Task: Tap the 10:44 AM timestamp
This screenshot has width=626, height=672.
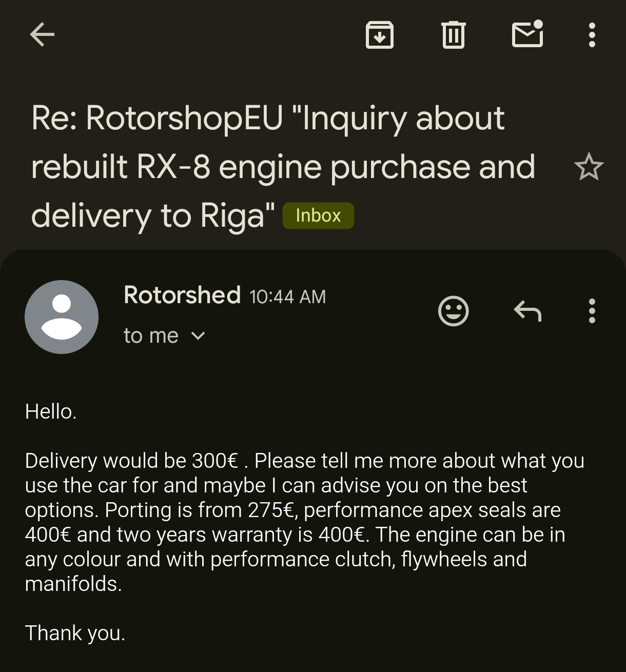Action: pyautogui.click(x=287, y=297)
